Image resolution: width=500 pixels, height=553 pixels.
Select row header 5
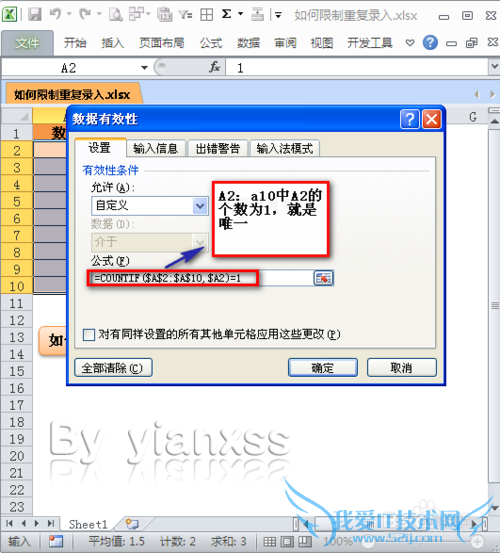17,201
